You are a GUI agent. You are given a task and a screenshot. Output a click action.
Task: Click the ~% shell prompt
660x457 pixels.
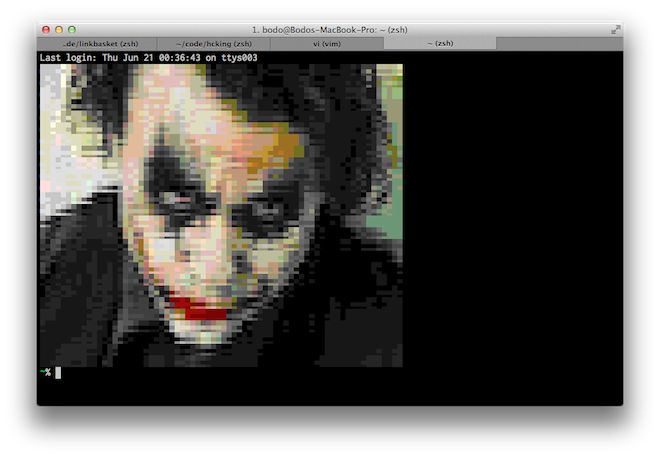[x=45, y=372]
